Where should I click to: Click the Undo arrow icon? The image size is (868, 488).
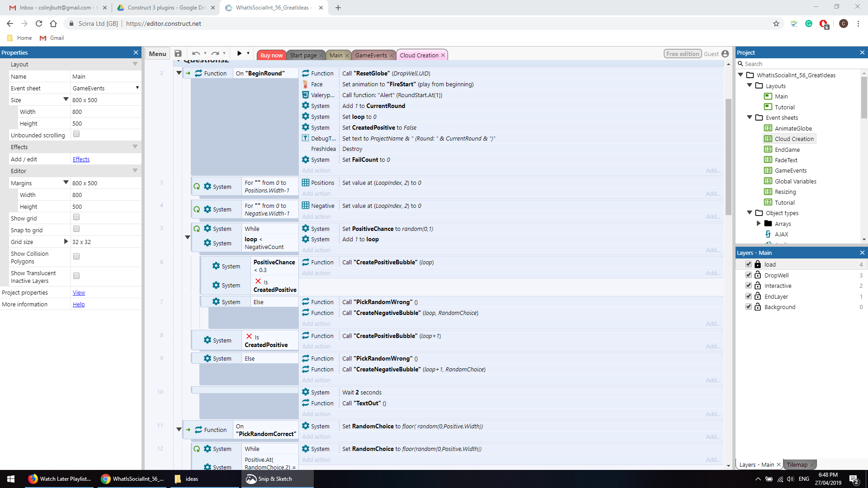click(x=195, y=54)
